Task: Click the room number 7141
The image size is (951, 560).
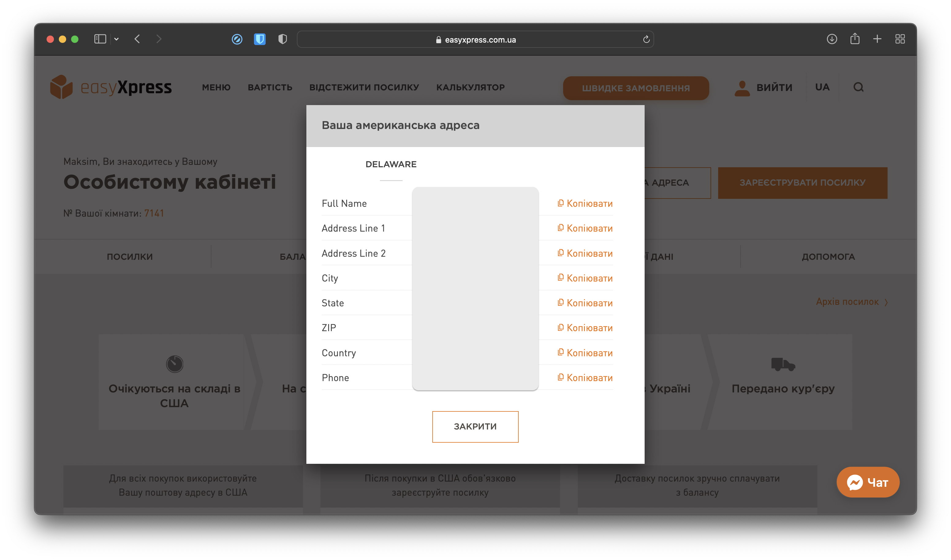Action: coord(154,213)
